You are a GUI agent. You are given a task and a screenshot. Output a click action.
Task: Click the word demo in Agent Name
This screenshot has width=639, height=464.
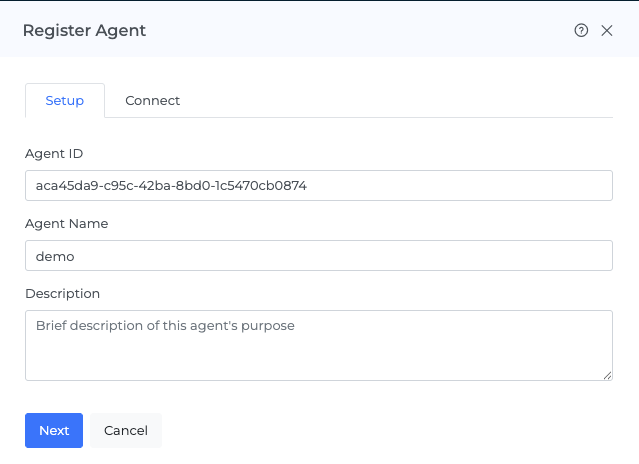(x=55, y=256)
